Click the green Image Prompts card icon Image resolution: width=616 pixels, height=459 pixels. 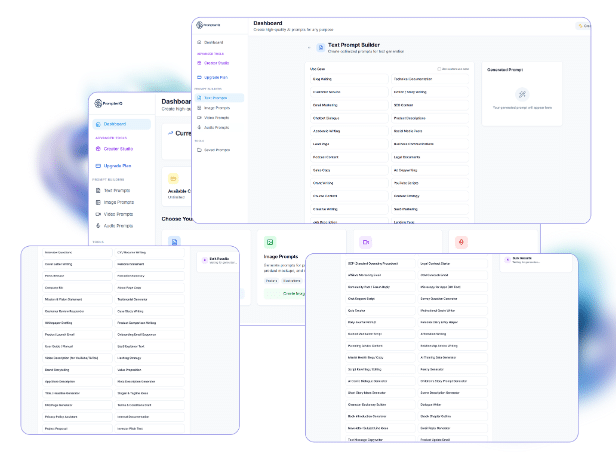point(269,242)
